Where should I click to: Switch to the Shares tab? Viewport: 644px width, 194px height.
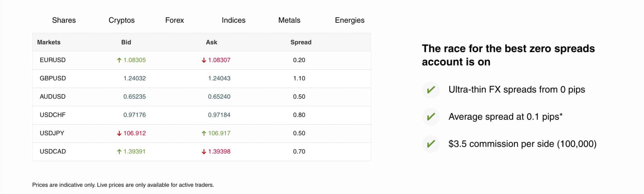(x=64, y=20)
